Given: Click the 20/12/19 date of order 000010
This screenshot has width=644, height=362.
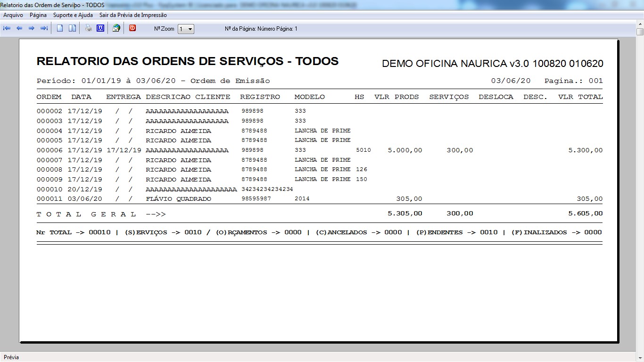Looking at the screenshot, I should (x=85, y=189).
